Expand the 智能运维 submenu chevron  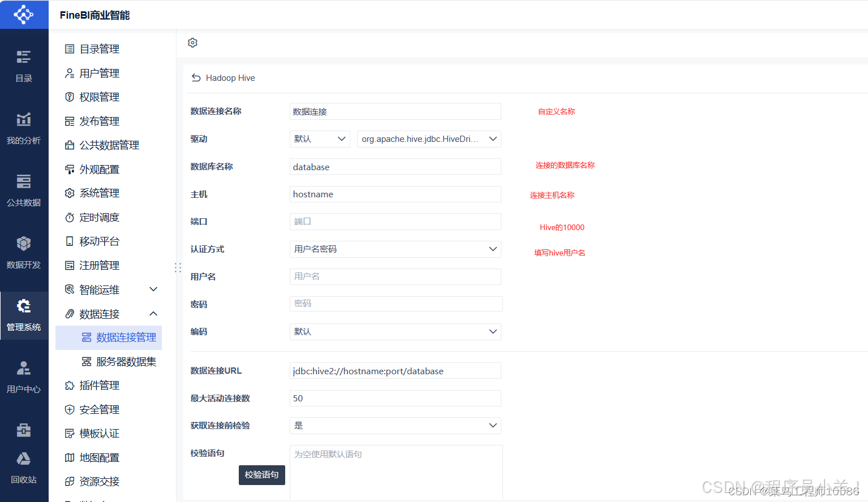(x=153, y=289)
